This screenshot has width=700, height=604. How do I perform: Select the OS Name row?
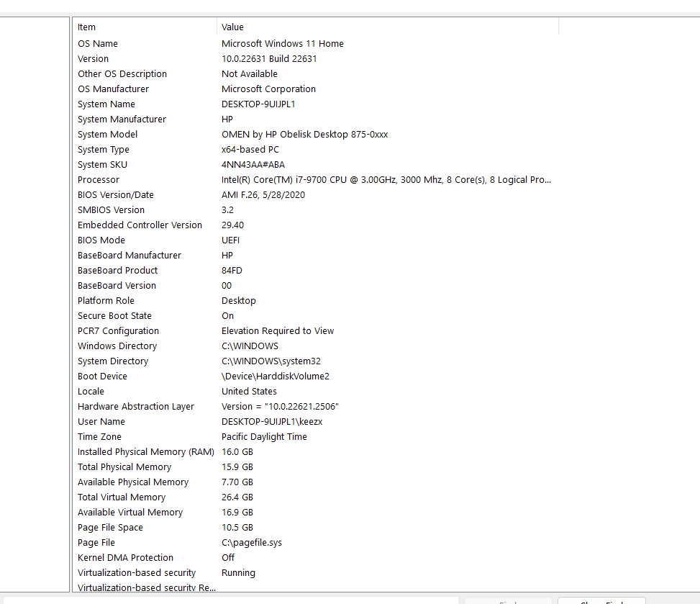[x=144, y=43]
